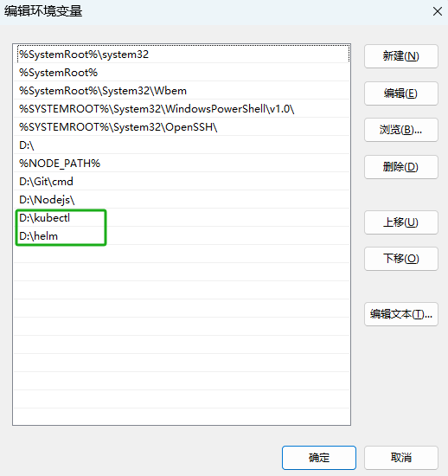Select the WindowsPowerShell\v1.0\ entry
Viewport: 448px width, 476px height.
pyautogui.click(x=182, y=109)
